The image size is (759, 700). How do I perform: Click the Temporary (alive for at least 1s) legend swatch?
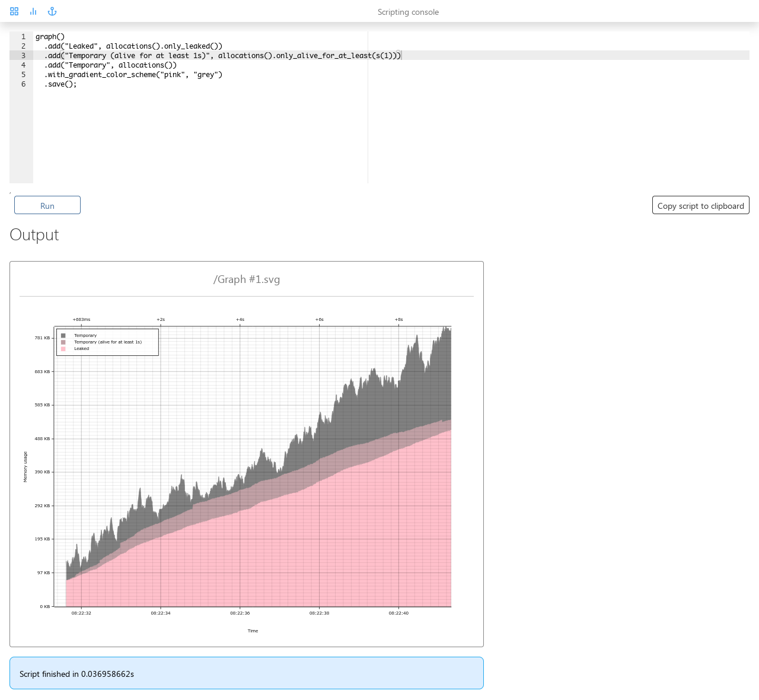pyautogui.click(x=63, y=342)
